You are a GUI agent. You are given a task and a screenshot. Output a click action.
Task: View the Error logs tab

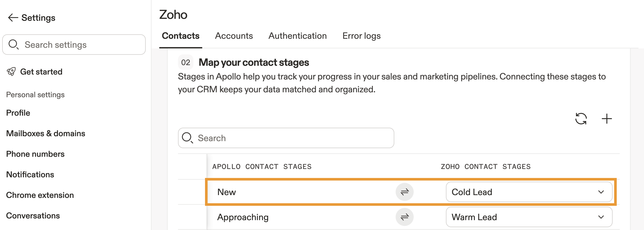pyautogui.click(x=361, y=36)
